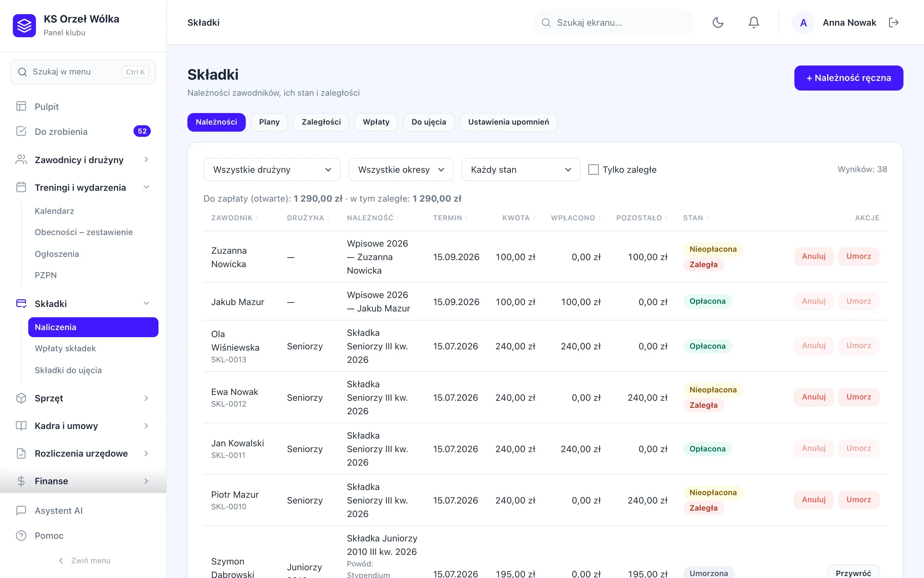Focus the Szukaj ekranu search field
This screenshot has width=924, height=578.
613,22
